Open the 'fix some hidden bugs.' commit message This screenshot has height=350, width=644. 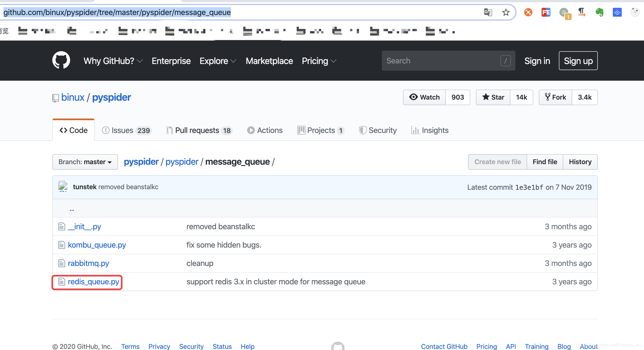pos(224,245)
